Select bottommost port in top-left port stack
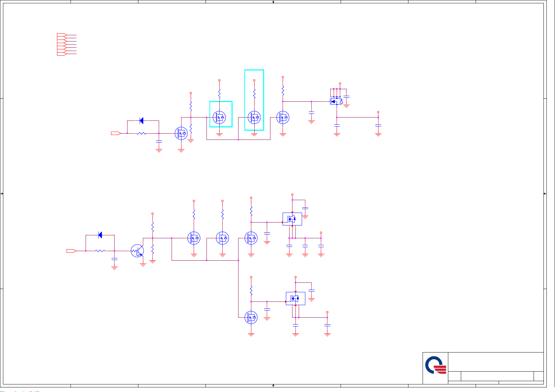555x392 pixels. tap(62, 54)
